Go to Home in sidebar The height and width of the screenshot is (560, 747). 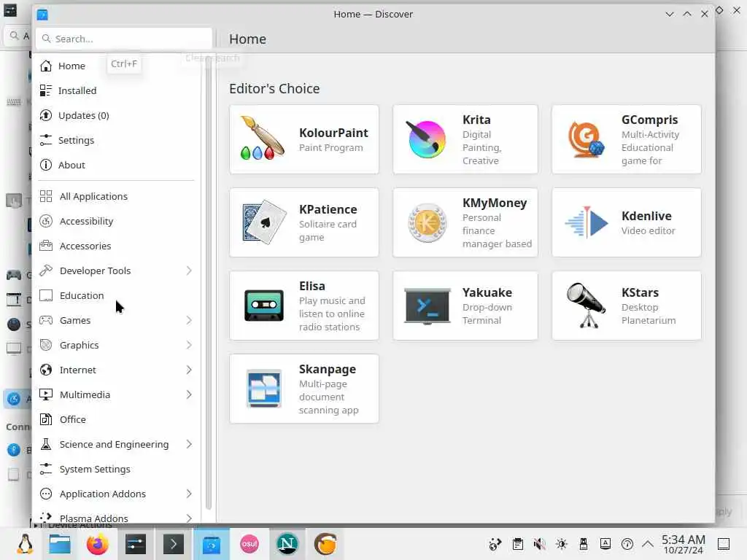click(x=117, y=66)
